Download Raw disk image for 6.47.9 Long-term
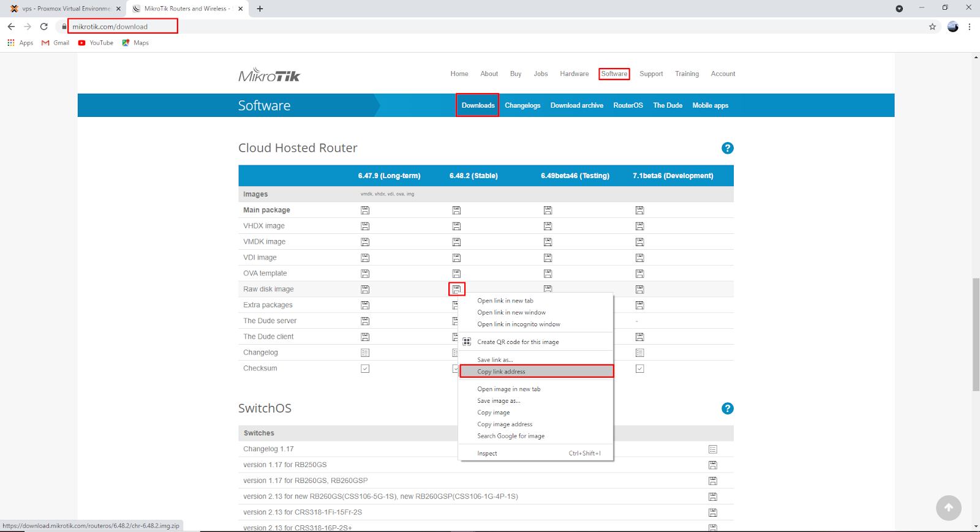Screen dimensions: 980x532 coord(365,289)
